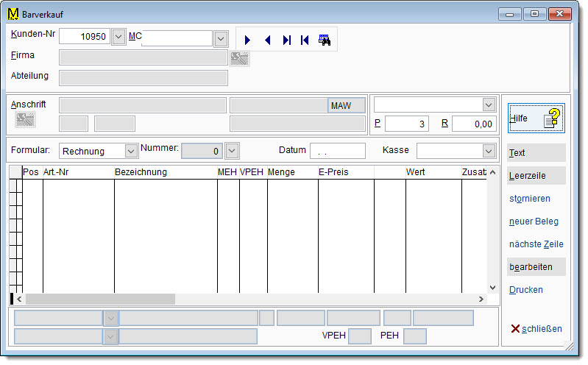Viewport: 588px width, 365px height.
Task: Click the edit icon below Anschrift label
Action: coord(26,118)
